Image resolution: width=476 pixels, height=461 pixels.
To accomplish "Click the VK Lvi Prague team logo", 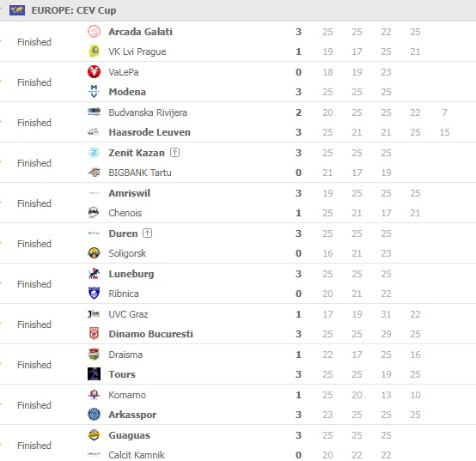I will pos(94,52).
